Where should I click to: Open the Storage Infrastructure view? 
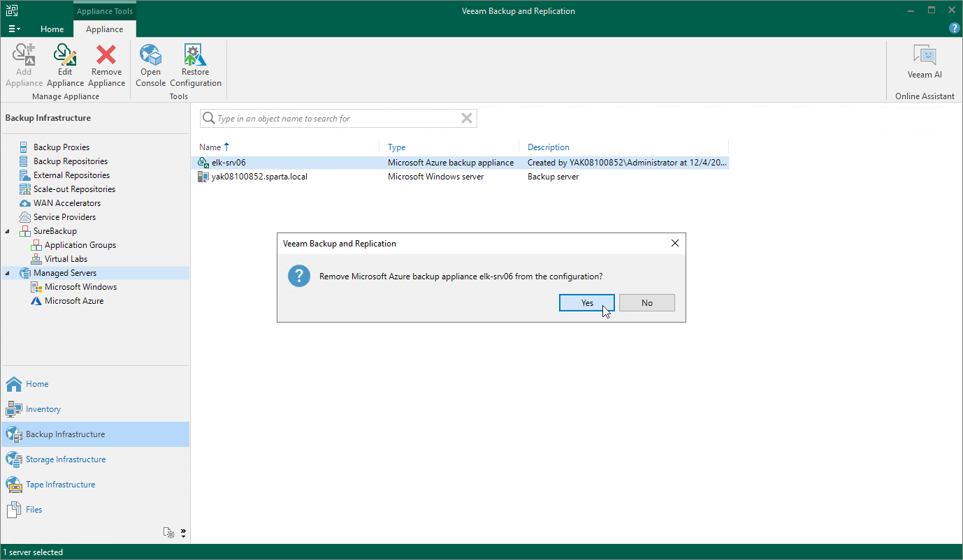click(95, 459)
